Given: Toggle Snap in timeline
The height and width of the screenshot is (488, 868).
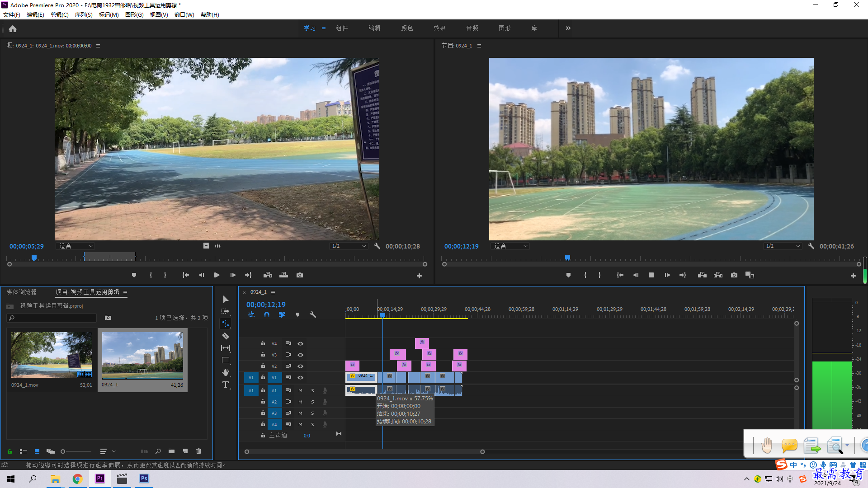Looking at the screenshot, I should (x=267, y=314).
